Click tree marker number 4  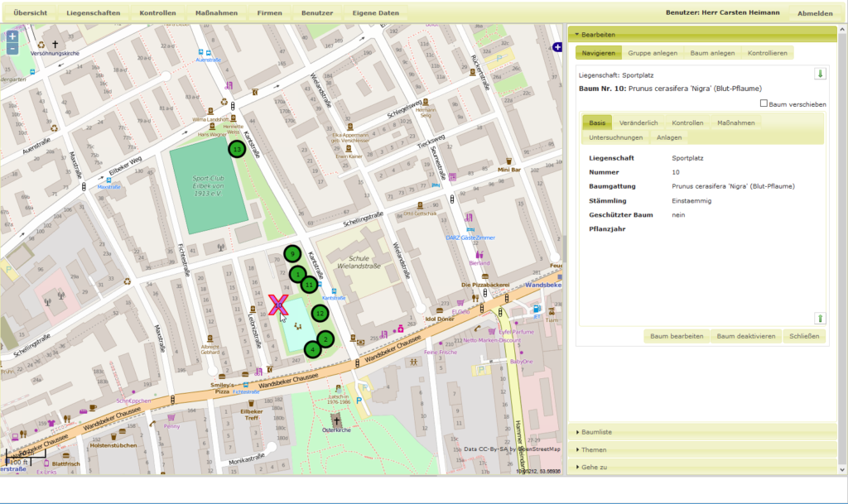311,349
